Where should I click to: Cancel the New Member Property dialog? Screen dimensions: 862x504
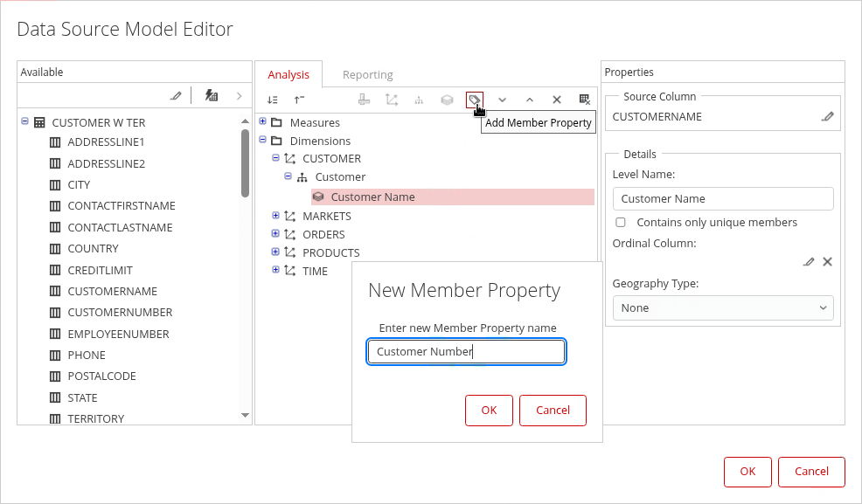553,411
